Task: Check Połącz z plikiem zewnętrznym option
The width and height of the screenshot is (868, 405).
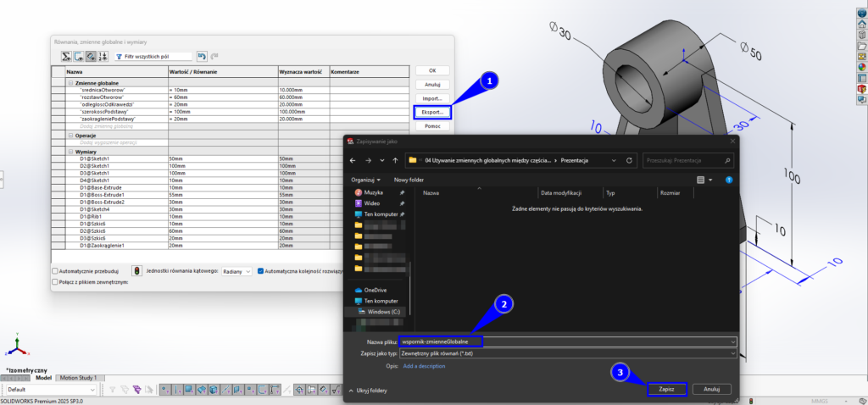Action: click(x=56, y=282)
